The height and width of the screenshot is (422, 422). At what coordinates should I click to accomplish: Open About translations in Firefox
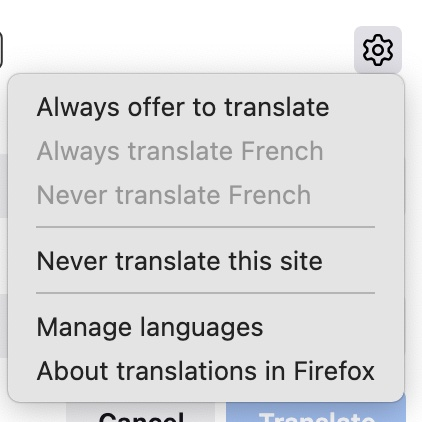point(206,371)
